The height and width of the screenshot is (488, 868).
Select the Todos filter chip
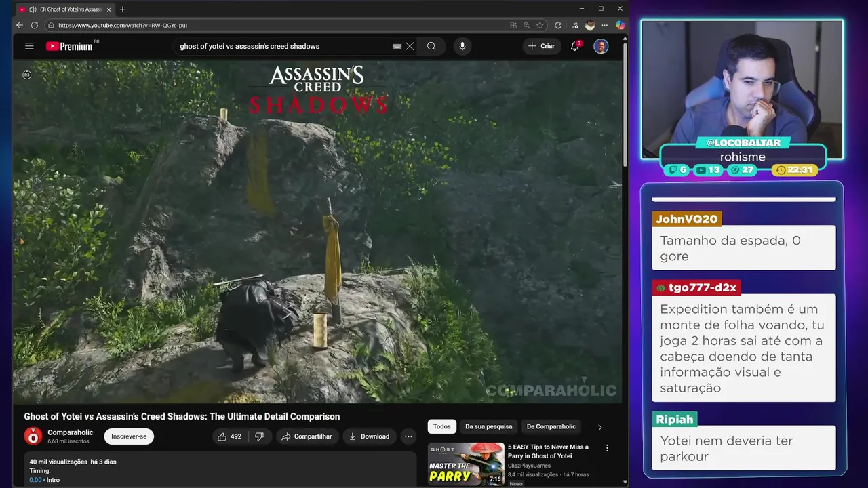tap(442, 426)
